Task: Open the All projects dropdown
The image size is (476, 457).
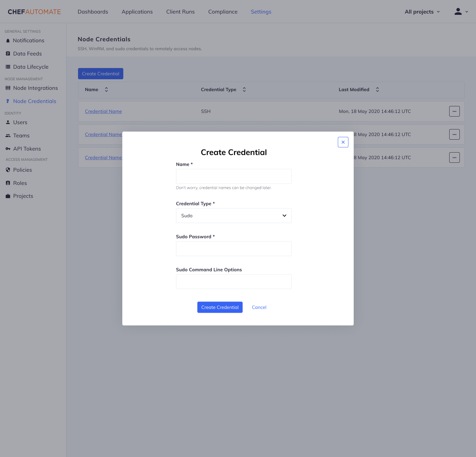Action: (422, 12)
